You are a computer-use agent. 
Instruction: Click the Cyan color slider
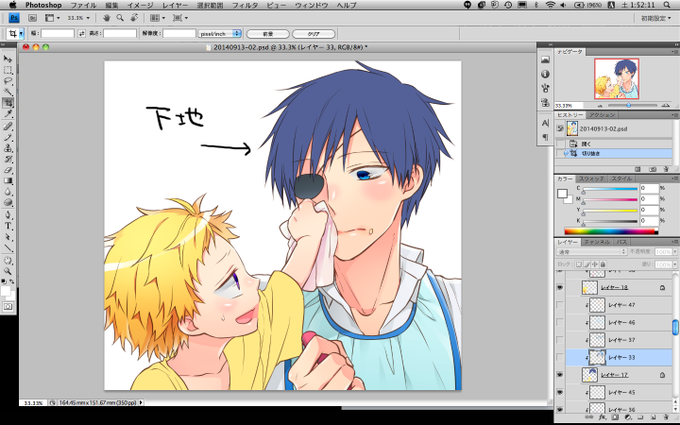click(x=610, y=190)
